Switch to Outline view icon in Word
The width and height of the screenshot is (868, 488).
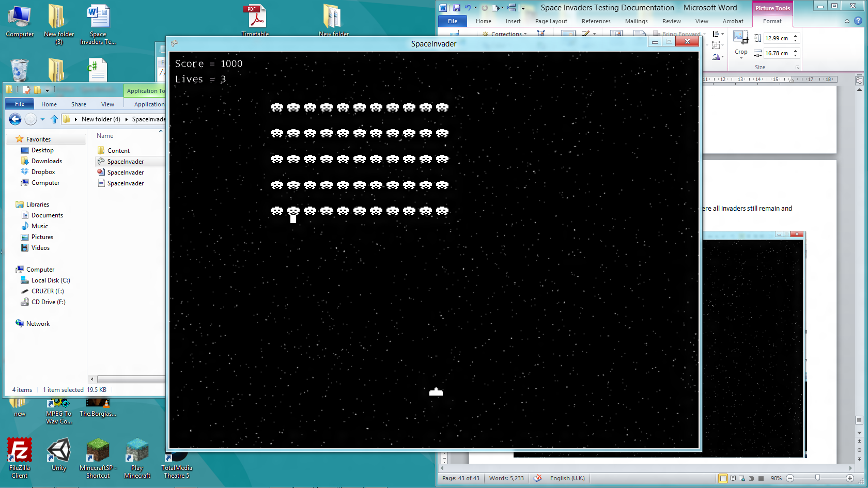(751, 478)
